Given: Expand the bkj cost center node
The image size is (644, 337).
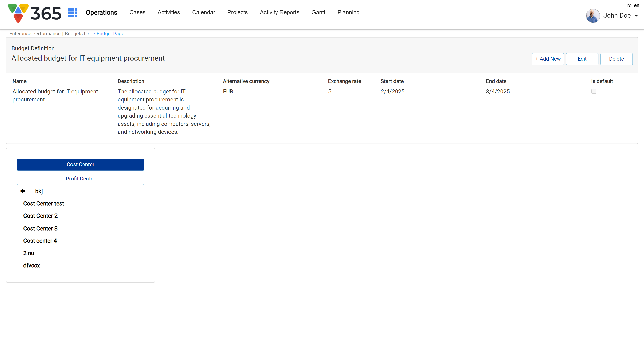Looking at the screenshot, I should point(23,191).
